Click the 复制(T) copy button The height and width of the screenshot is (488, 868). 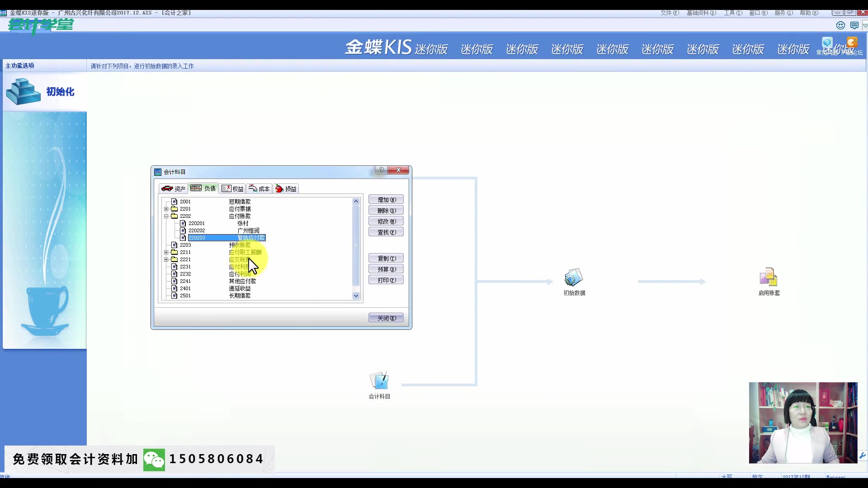click(386, 258)
